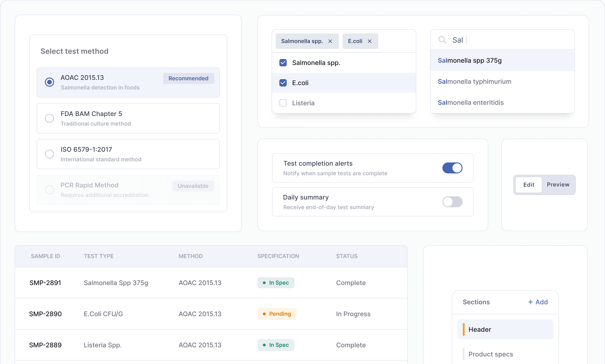Screen dimensions: 605x364
Task: Select ISO 6579-1:2017 method radio
Action: (49, 154)
